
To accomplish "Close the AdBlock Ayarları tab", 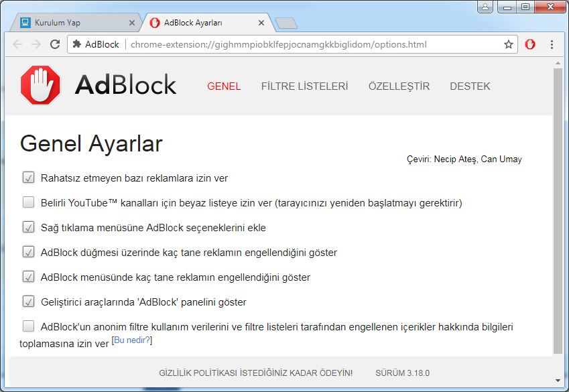I will 261,23.
